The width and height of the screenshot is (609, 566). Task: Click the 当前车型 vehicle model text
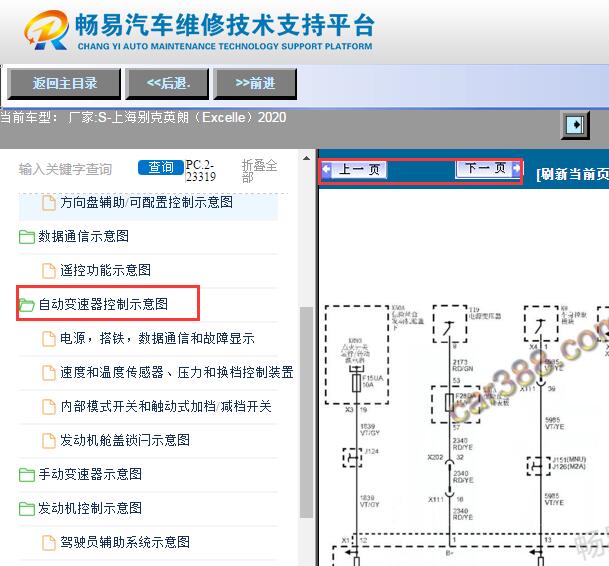tap(143, 117)
